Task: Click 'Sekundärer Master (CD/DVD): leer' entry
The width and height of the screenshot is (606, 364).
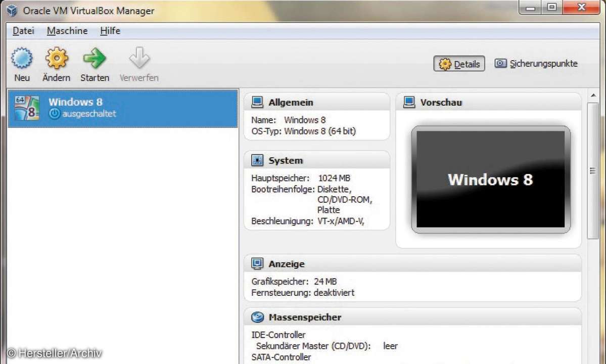Action: coord(327,346)
